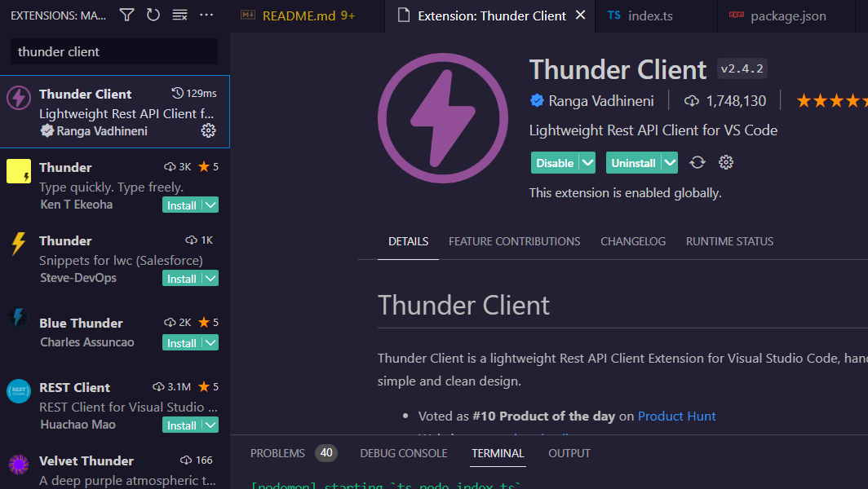Show the TERMINAL panel

[498, 453]
